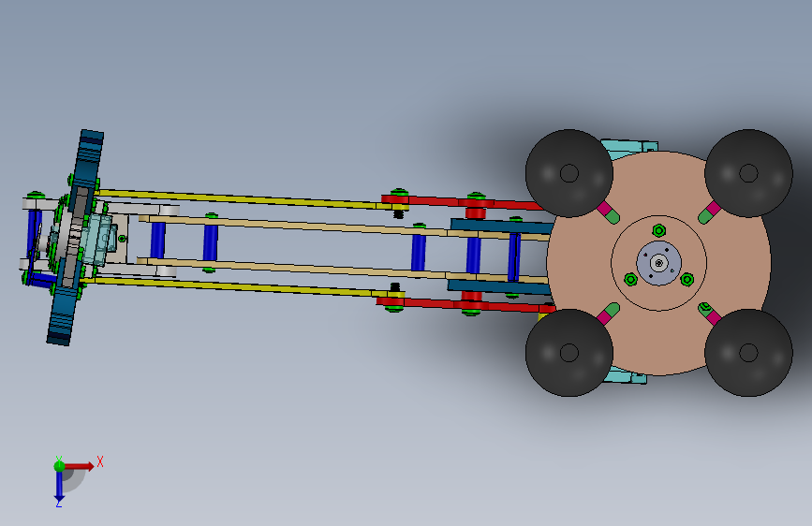Select the upper-right black ball wheel

(x=748, y=173)
